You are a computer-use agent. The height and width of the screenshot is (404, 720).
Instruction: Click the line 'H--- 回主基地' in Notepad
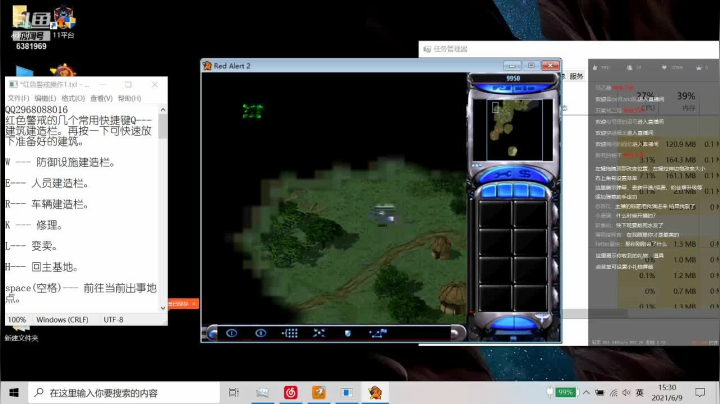pyautogui.click(x=42, y=267)
